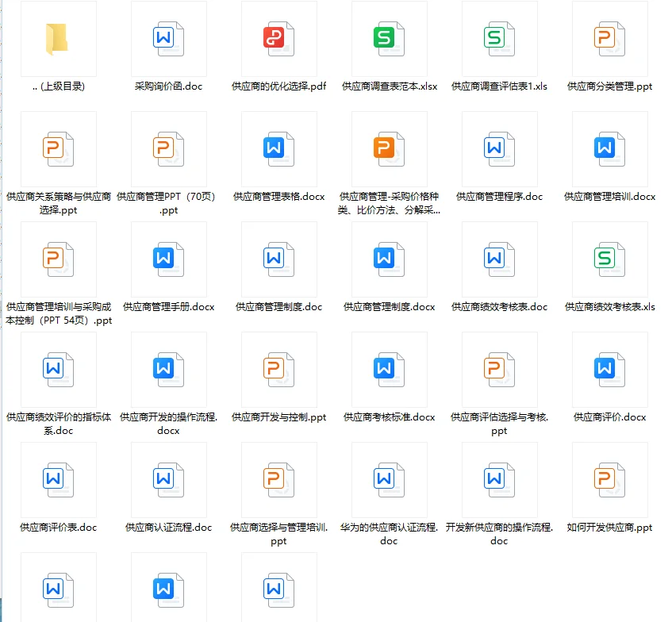Image resolution: width=672 pixels, height=622 pixels.
Task: Select the 如何开发供应商.ppt icon
Action: pos(610,480)
